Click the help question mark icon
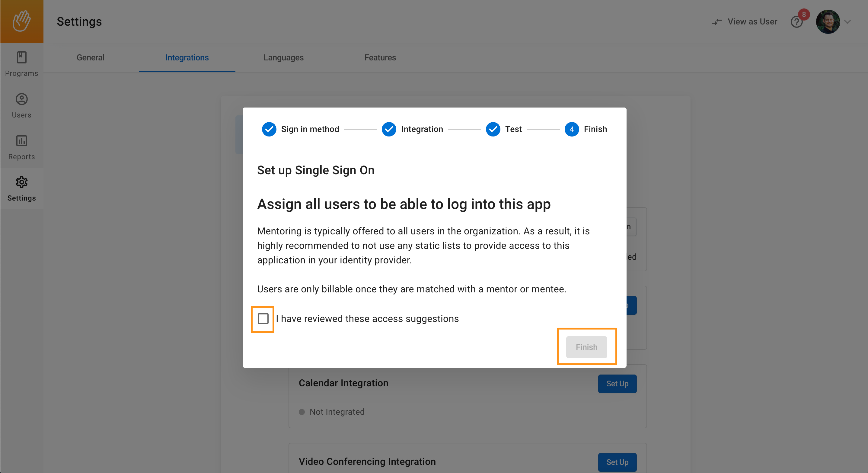868x473 pixels. 796,22
